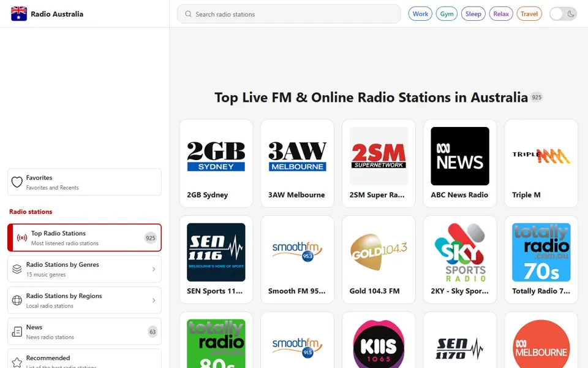588x368 pixels.
Task: Click the genres layers stack icon
Action: [17, 269]
